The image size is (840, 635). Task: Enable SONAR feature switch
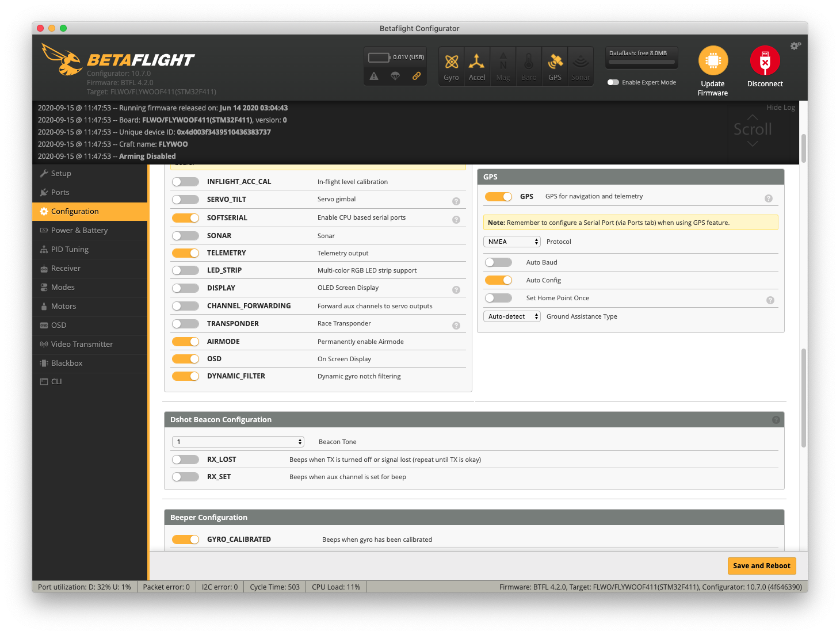185,236
